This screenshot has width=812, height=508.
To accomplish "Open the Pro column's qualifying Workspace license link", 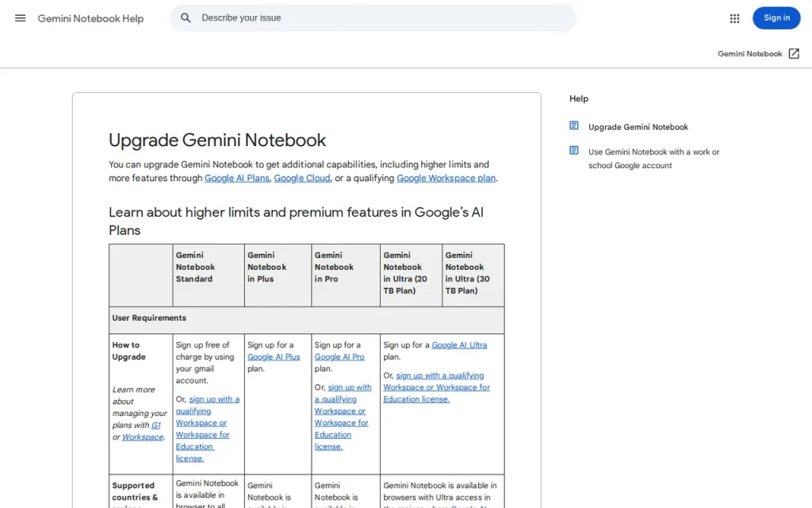I will pos(343,417).
